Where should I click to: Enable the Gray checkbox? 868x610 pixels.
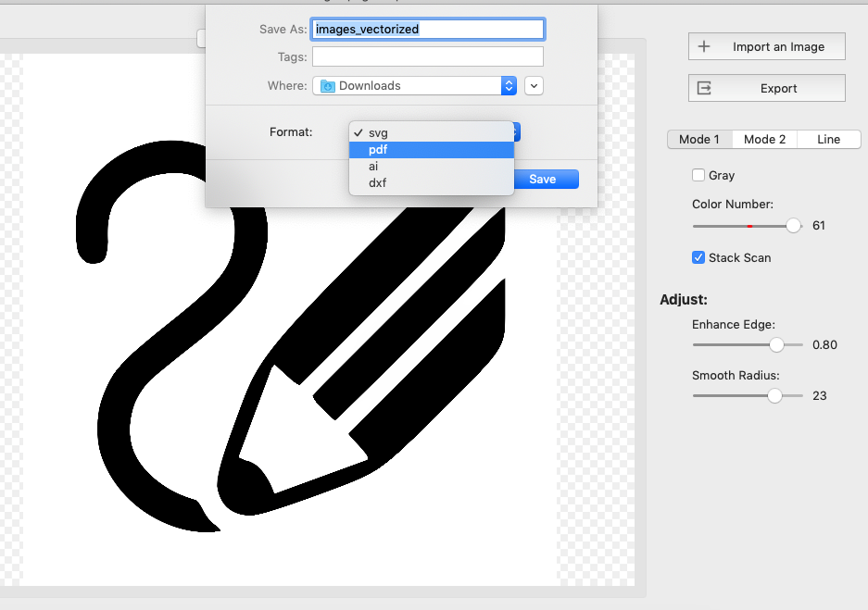click(x=698, y=175)
